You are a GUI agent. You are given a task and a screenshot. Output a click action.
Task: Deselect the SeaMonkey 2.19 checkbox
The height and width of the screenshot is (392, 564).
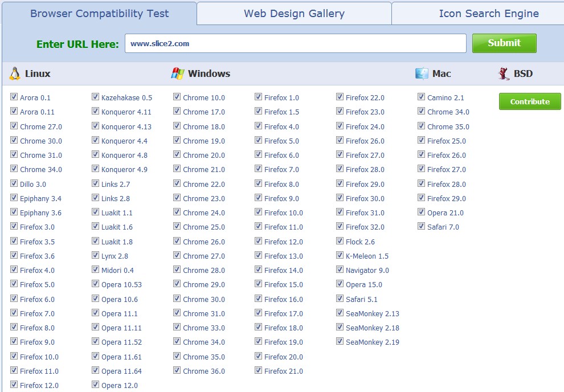(x=340, y=341)
